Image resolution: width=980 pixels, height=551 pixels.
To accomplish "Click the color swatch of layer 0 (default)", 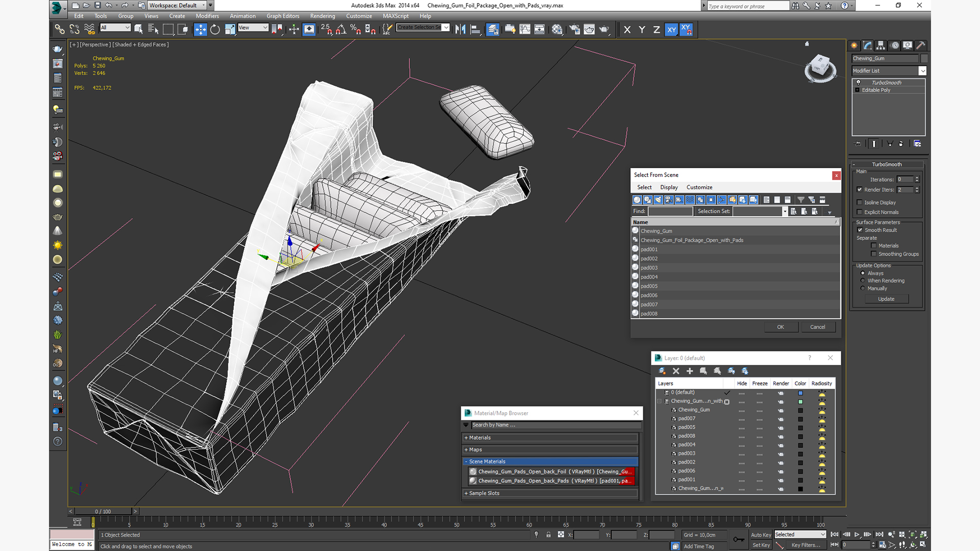I will 800,393.
